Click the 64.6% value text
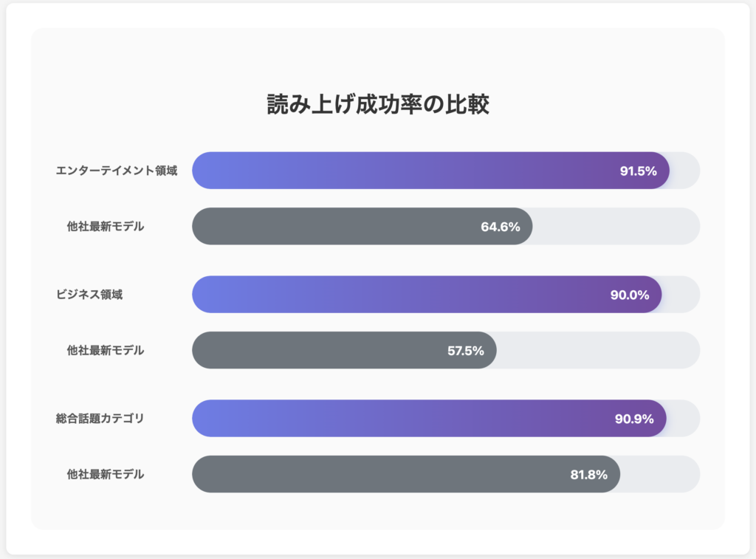This screenshot has height=559, width=756. [501, 227]
